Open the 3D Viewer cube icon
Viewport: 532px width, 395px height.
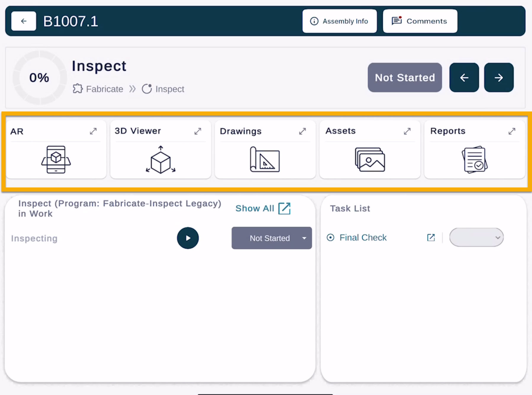coord(160,160)
